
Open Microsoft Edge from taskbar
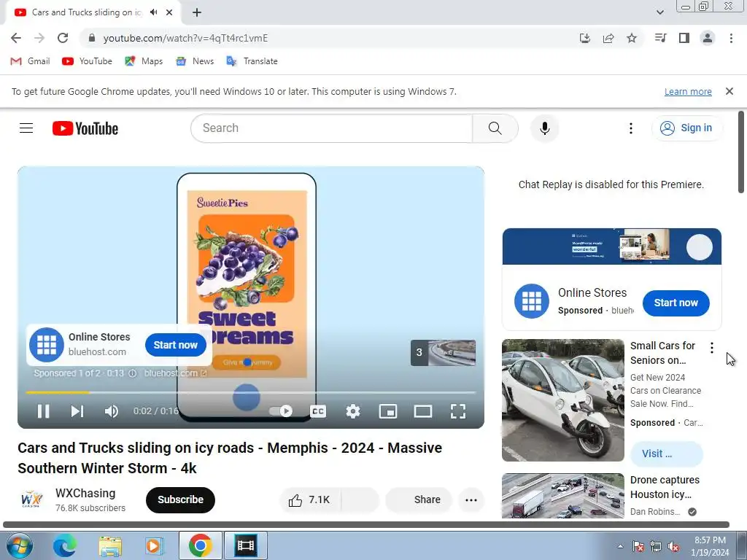64,545
